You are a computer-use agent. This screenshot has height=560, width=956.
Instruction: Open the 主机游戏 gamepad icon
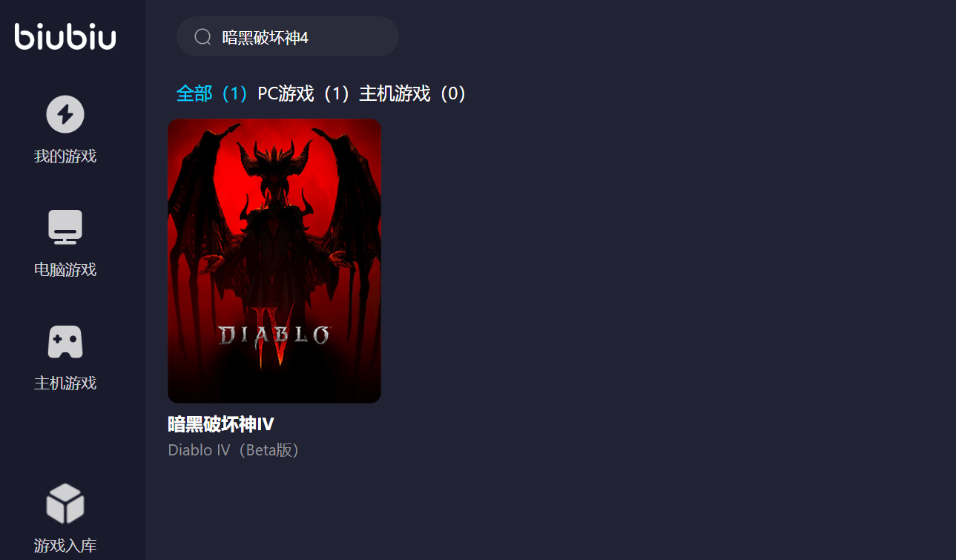(65, 341)
